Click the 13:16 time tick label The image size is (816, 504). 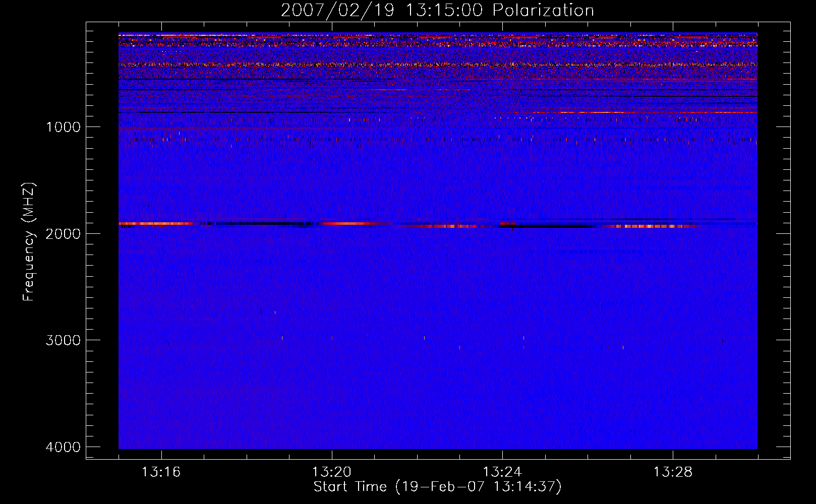[x=161, y=472]
